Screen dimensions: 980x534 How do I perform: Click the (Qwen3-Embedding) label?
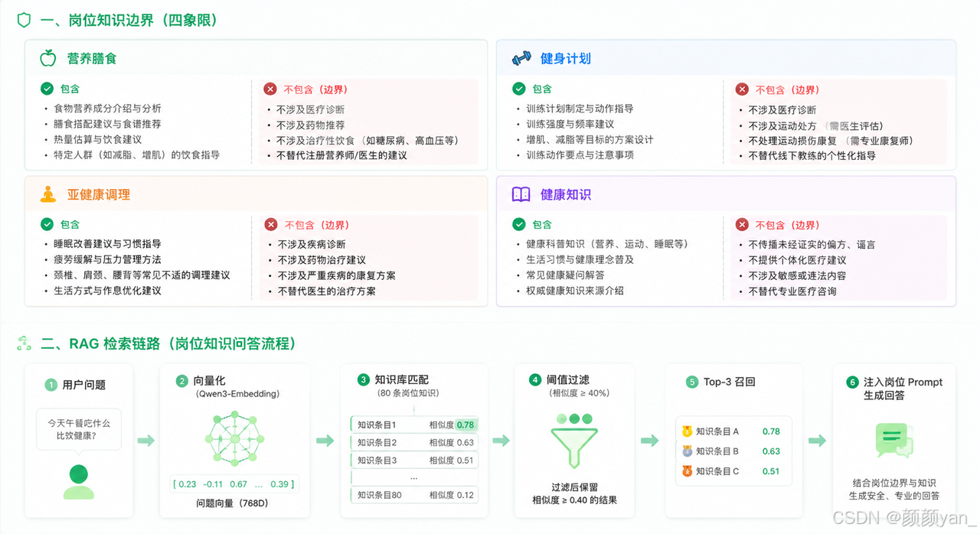pyautogui.click(x=238, y=394)
